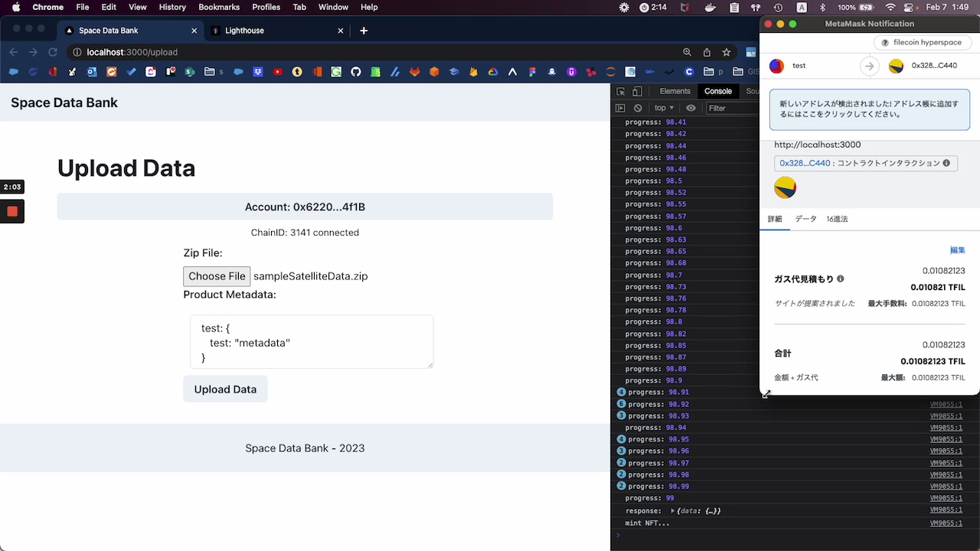The width and height of the screenshot is (980, 551).
Task: Click the Chrome forward arrow
Action: click(x=33, y=52)
